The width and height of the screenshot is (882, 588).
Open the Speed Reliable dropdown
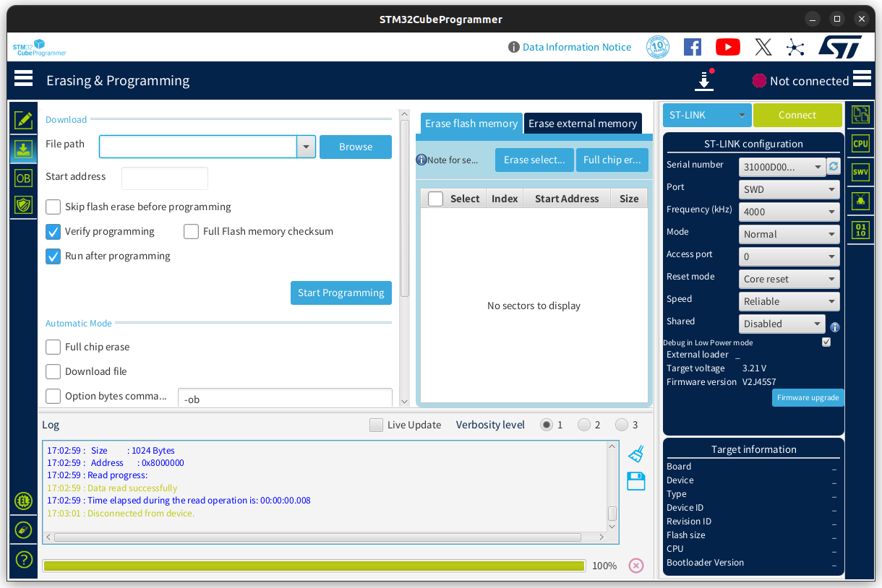coord(789,302)
